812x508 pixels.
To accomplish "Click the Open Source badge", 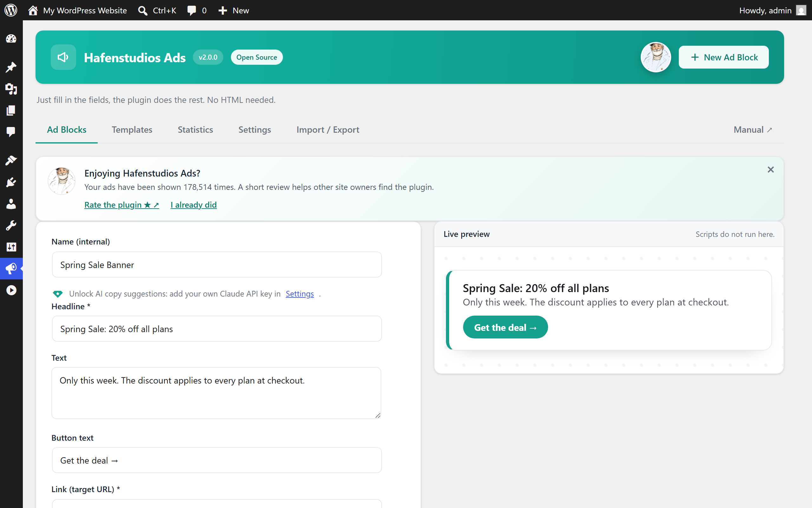I will tap(256, 57).
